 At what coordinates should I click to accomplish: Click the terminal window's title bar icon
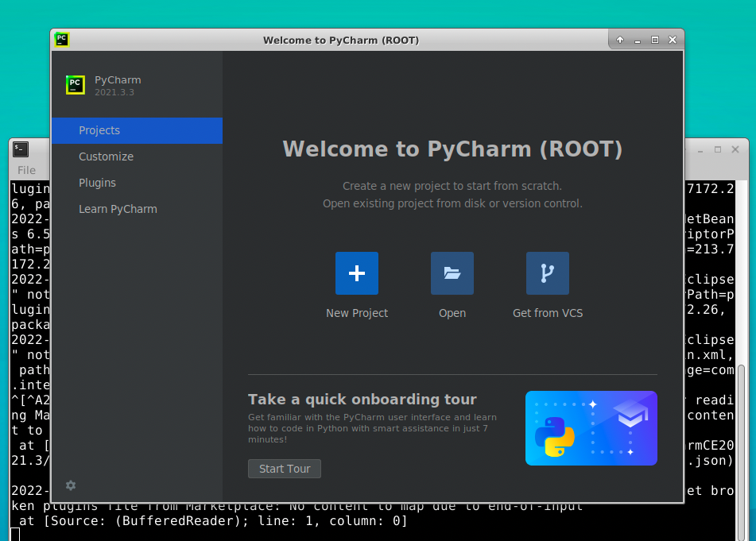(21, 149)
